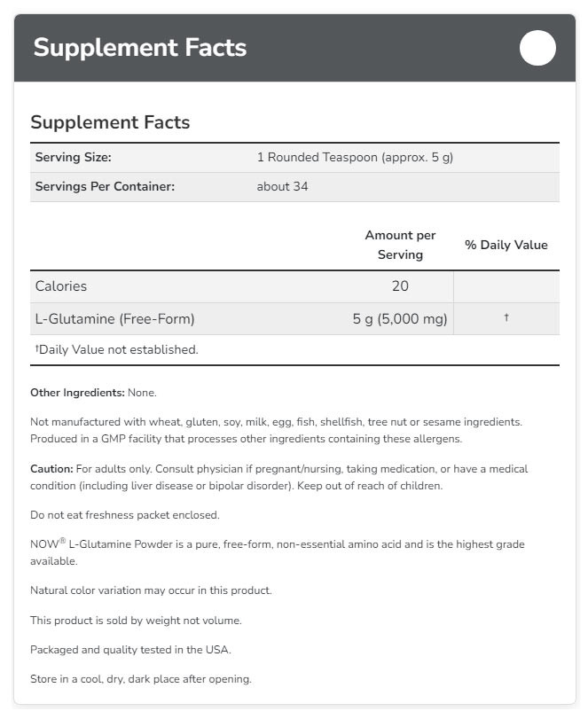This screenshot has width=588, height=719.
Task: Click the calories amount of 20
Action: [400, 286]
